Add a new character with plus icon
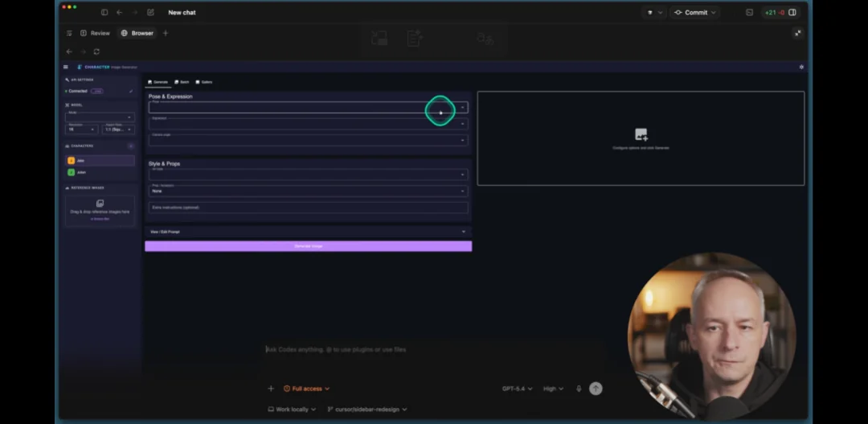The image size is (868, 424). [130, 146]
